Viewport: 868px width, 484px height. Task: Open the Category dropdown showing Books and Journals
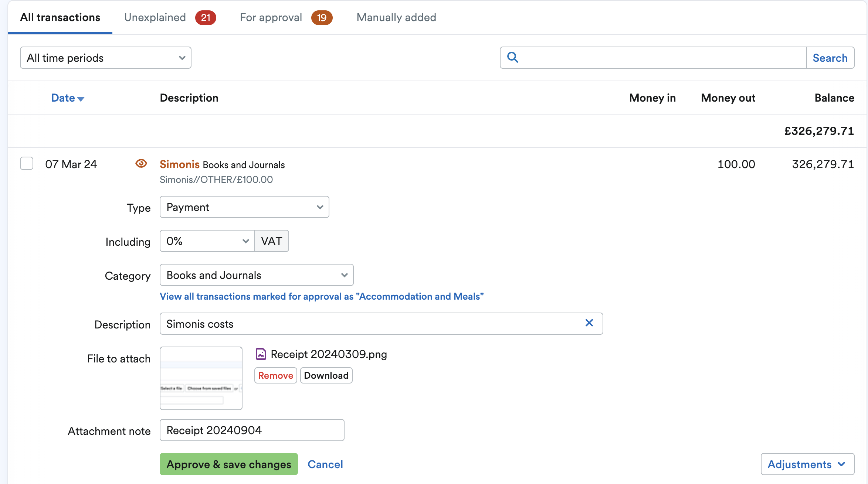tap(257, 275)
